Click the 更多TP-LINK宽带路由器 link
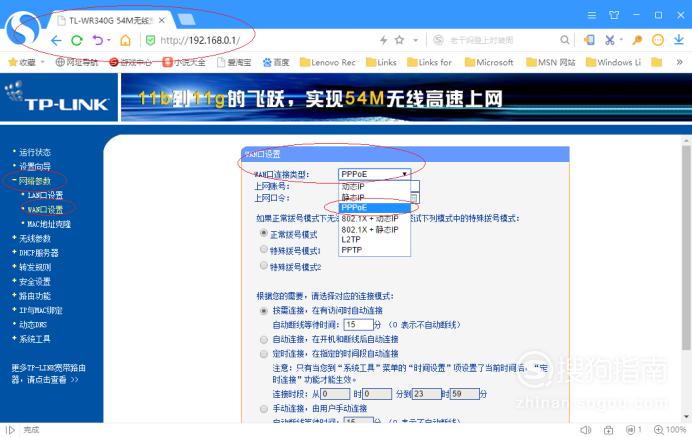Viewport: 692px width, 437px height. pos(49,374)
